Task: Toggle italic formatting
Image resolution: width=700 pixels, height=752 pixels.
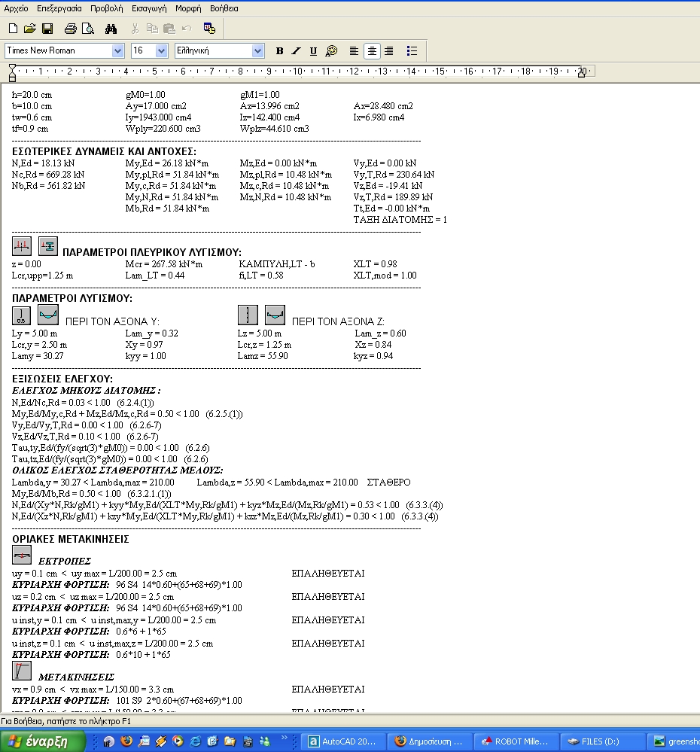Action: (x=296, y=51)
